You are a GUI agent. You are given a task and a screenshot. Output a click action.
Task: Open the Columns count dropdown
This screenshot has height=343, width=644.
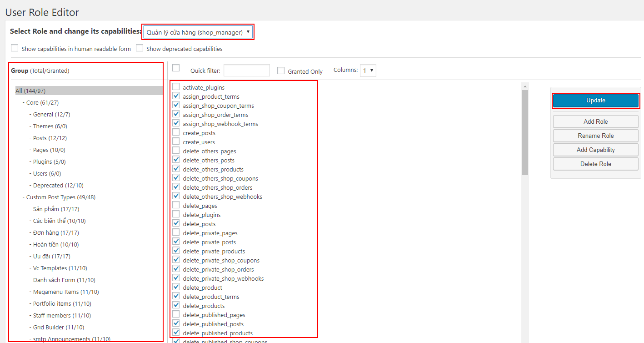click(x=368, y=70)
